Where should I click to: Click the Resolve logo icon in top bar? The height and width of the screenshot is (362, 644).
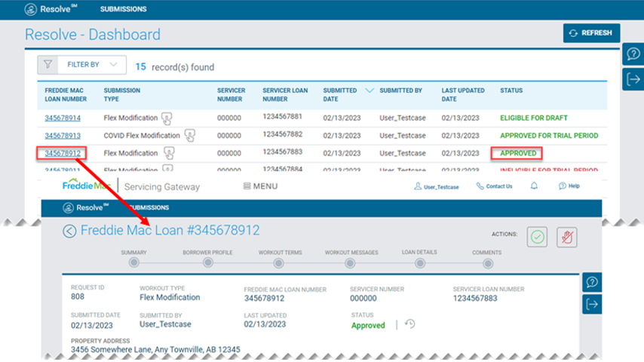31,9
